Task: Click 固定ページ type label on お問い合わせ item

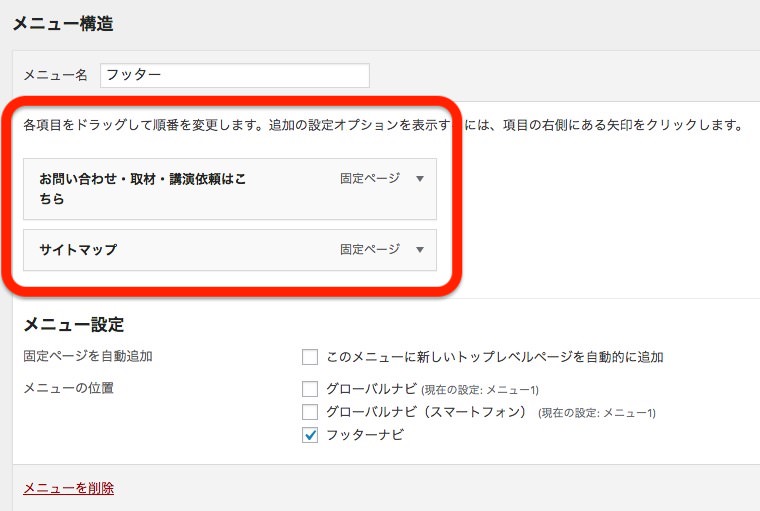Action: pyautogui.click(x=369, y=179)
